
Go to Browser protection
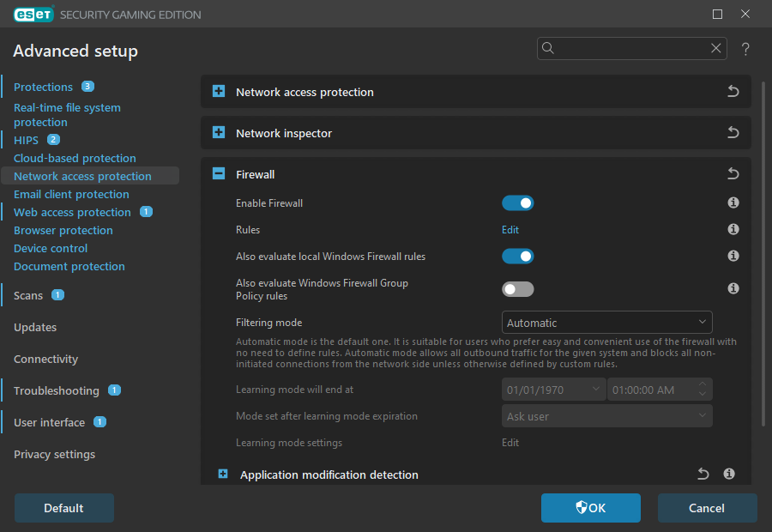point(63,231)
